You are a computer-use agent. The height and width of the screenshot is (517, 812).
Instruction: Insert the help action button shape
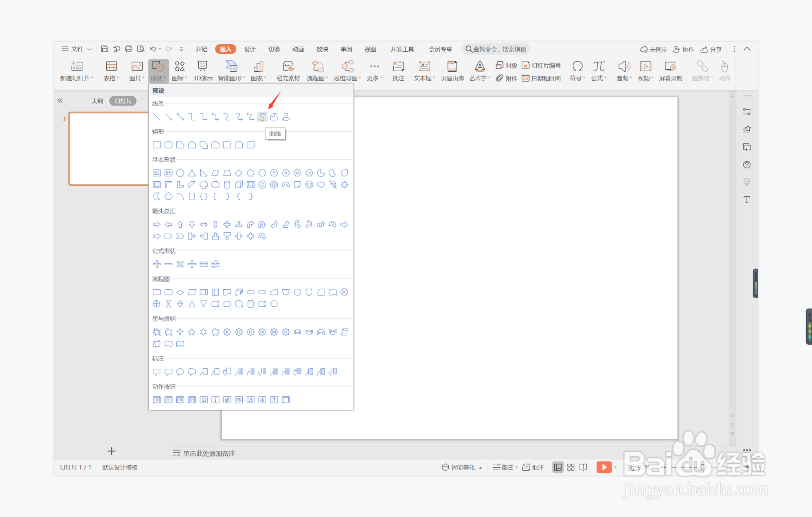coord(274,400)
